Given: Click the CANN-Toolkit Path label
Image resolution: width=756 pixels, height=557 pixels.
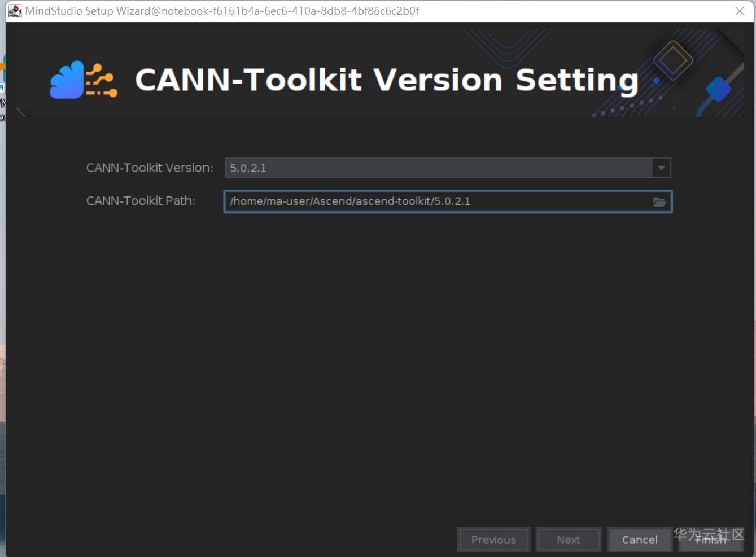Looking at the screenshot, I should tap(141, 201).
